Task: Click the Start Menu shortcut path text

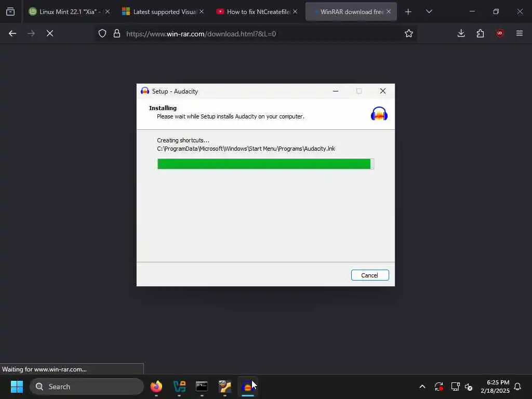Action: [x=246, y=149]
